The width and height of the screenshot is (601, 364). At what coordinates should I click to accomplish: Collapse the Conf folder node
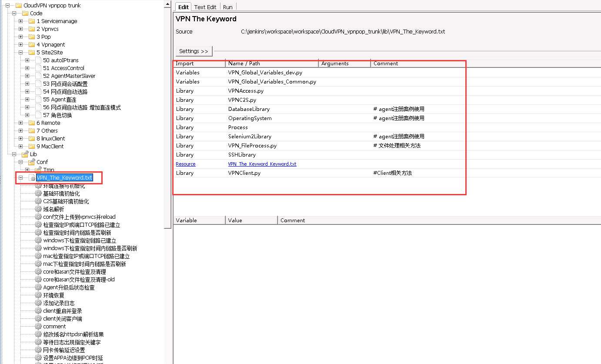point(20,162)
